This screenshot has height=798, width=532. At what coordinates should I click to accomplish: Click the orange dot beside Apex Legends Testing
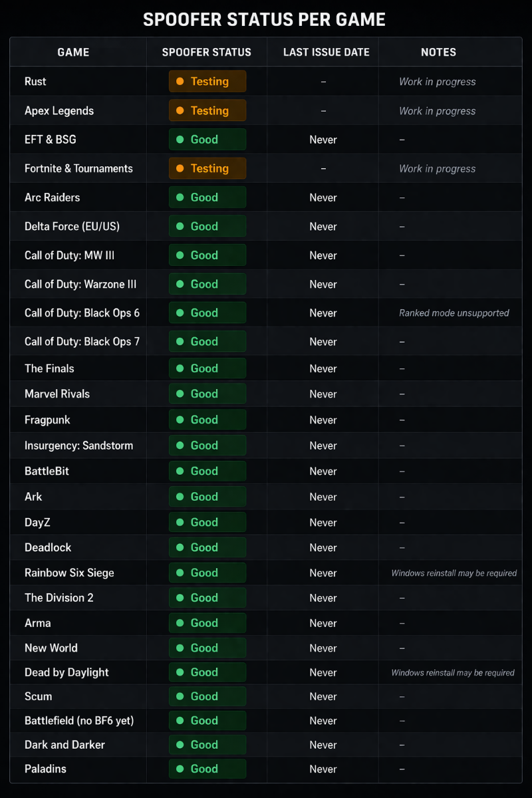[180, 111]
